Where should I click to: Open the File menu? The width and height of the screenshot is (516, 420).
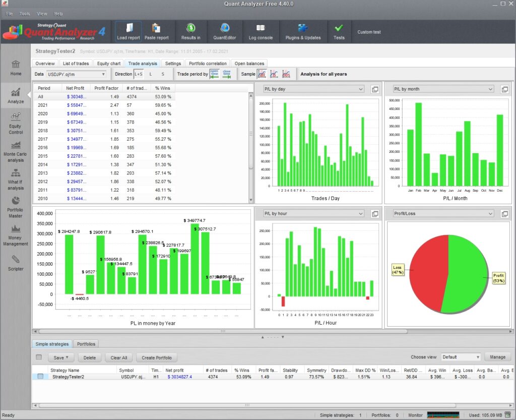point(9,14)
